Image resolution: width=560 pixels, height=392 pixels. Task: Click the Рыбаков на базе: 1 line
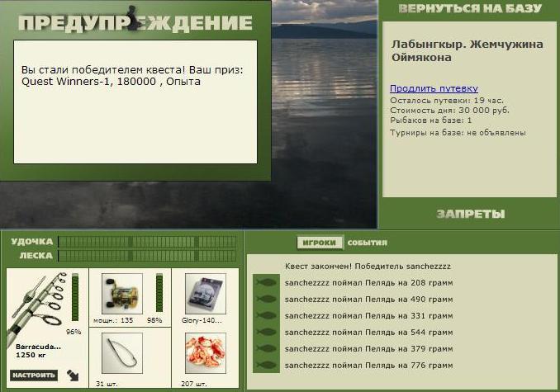pyautogui.click(x=430, y=120)
